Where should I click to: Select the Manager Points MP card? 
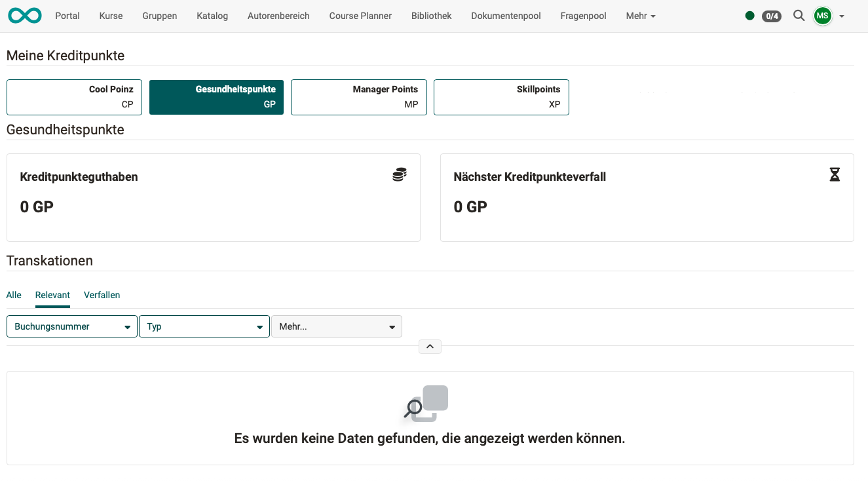tap(358, 96)
